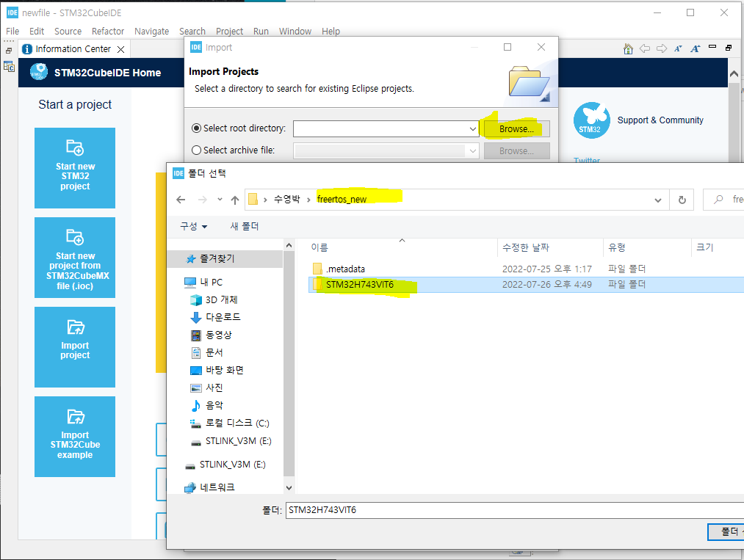Maximize the Import dialog window
Viewport: 744px width, 560px height.
click(508, 47)
